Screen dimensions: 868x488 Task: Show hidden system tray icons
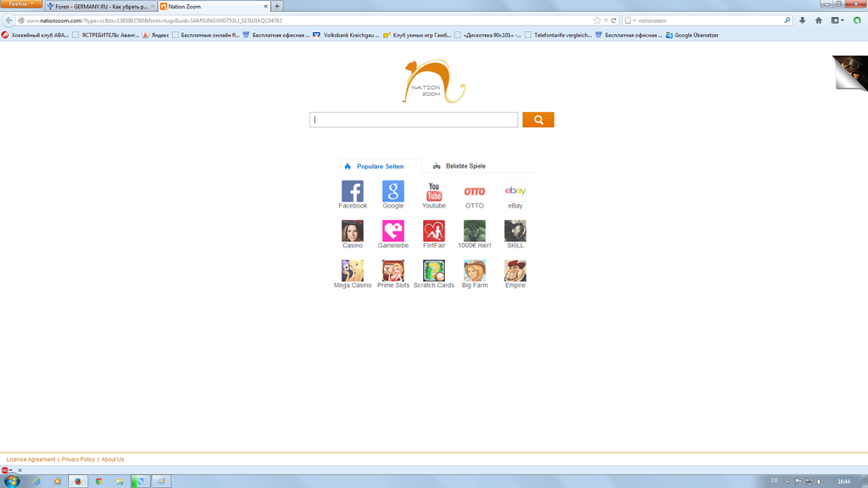click(787, 481)
